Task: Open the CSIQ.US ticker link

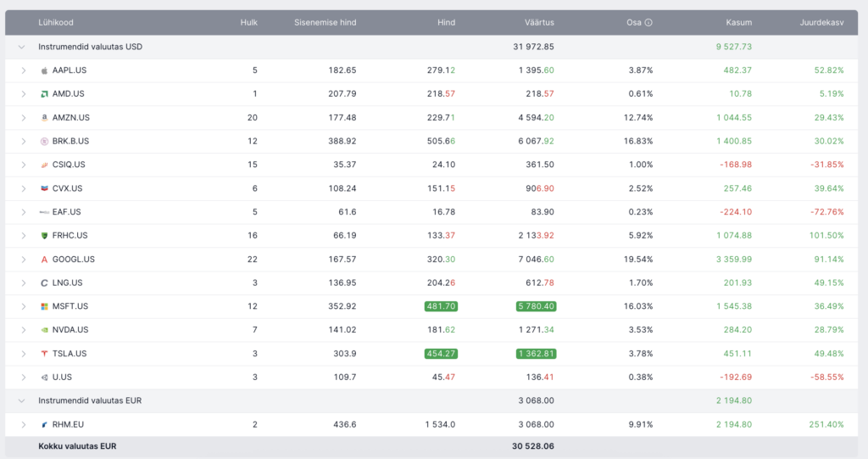Action: (69, 165)
